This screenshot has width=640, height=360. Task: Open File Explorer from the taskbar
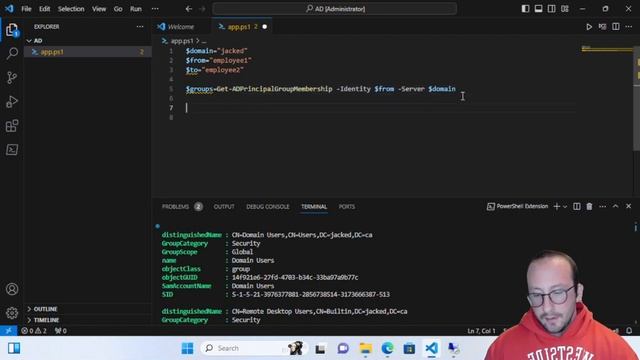coord(365,348)
